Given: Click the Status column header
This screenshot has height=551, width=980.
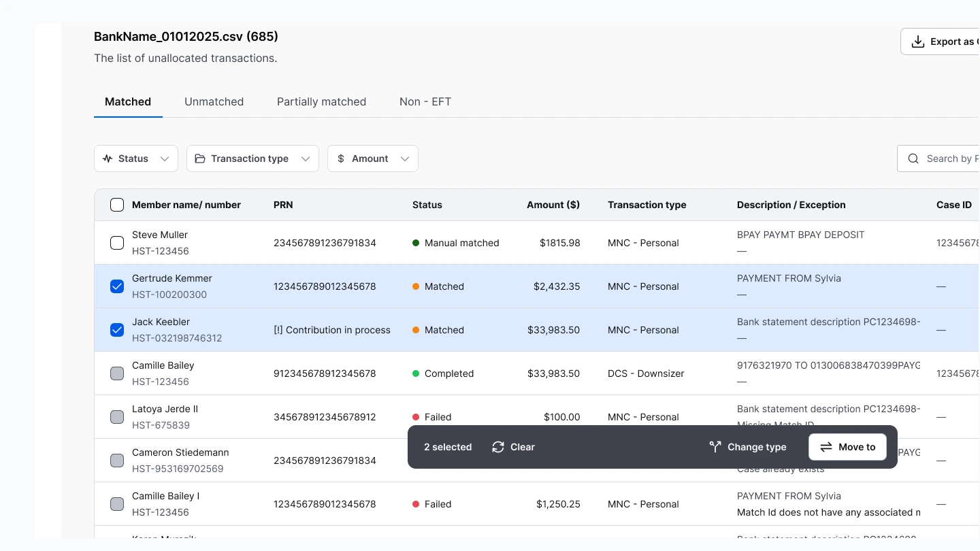Looking at the screenshot, I should [x=427, y=205].
